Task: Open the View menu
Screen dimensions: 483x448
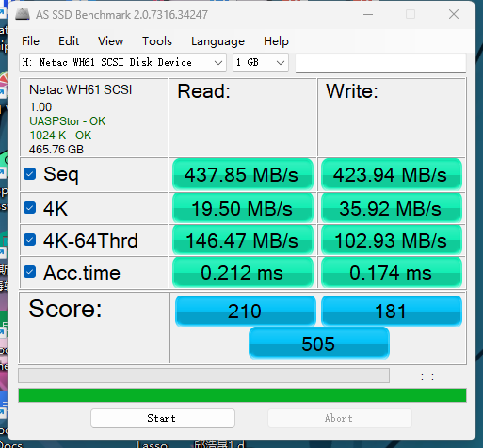Action: click(x=110, y=41)
